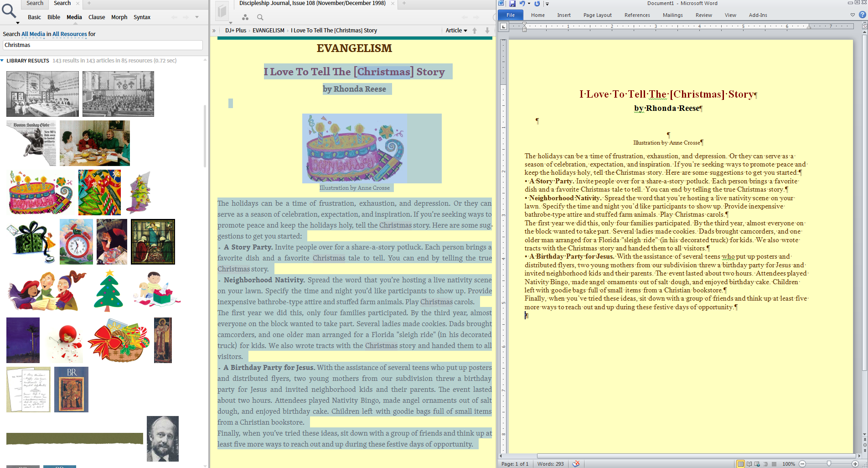
Task: Open the BR magazine cover thumbnail
Action: (71, 390)
